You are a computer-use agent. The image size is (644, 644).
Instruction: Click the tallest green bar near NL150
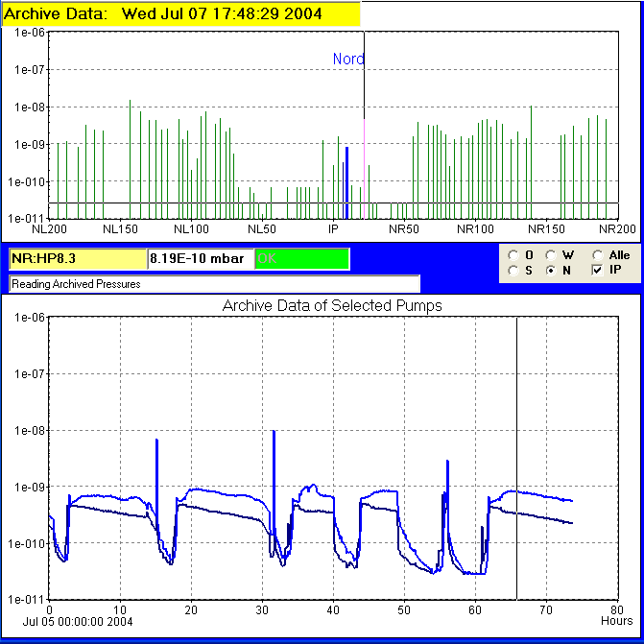pos(131,159)
